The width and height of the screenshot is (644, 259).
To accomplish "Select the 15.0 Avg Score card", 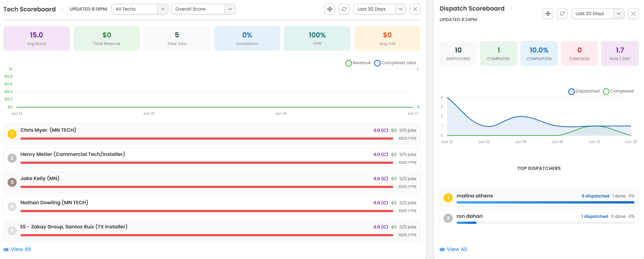I will tap(37, 38).
